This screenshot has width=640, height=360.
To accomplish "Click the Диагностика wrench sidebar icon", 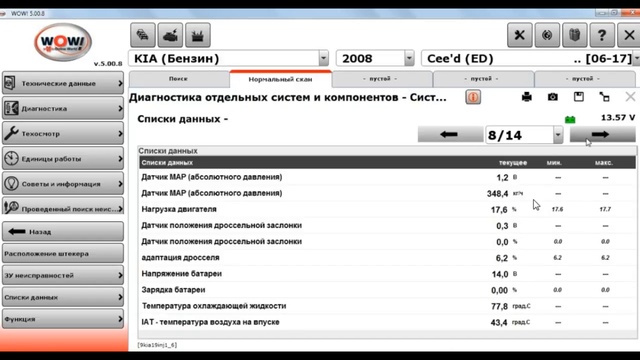I will coord(11,108).
